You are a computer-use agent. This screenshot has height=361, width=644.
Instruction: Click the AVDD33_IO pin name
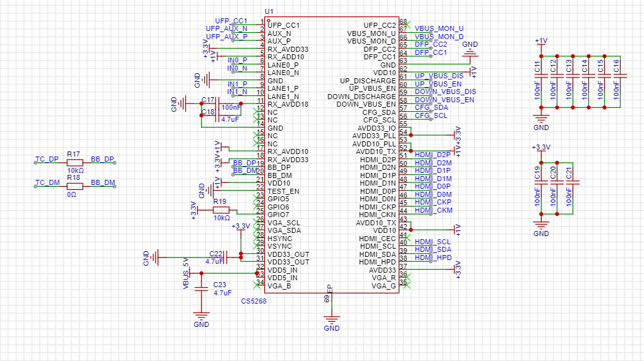click(x=377, y=128)
